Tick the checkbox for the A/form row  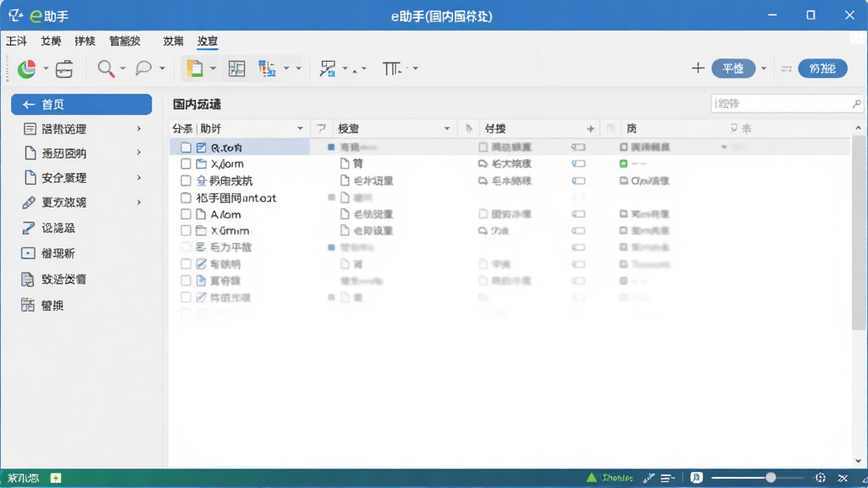pyautogui.click(x=186, y=214)
